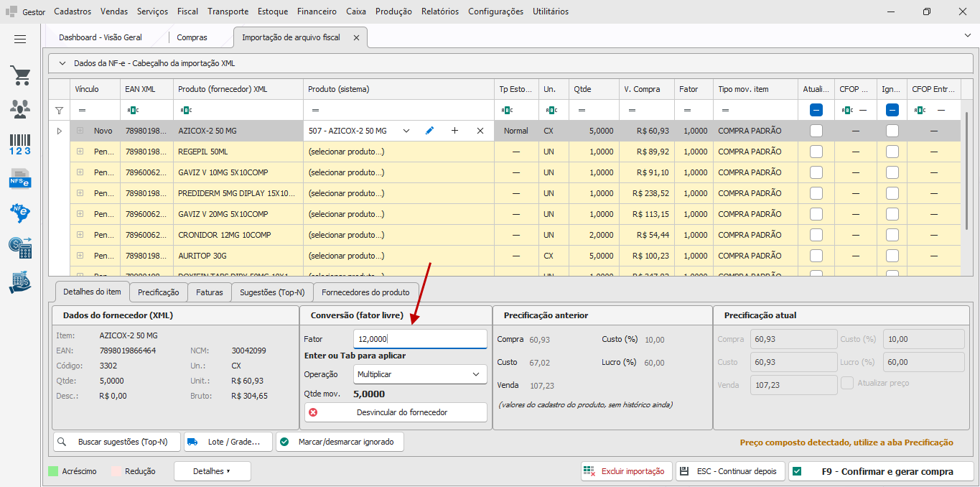The height and width of the screenshot is (487, 980).
Task: Open the product dropdown for 507 - AZICOX-2 50 MG
Action: (x=406, y=131)
